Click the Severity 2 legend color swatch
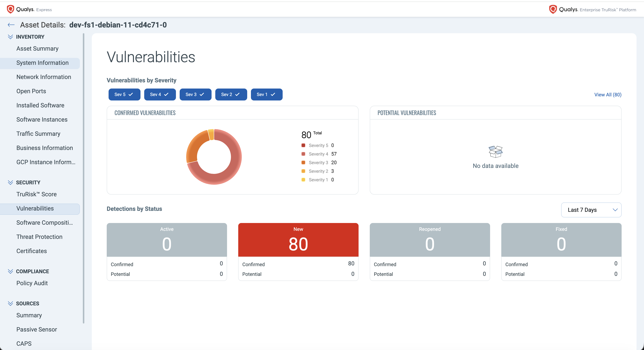 303,171
